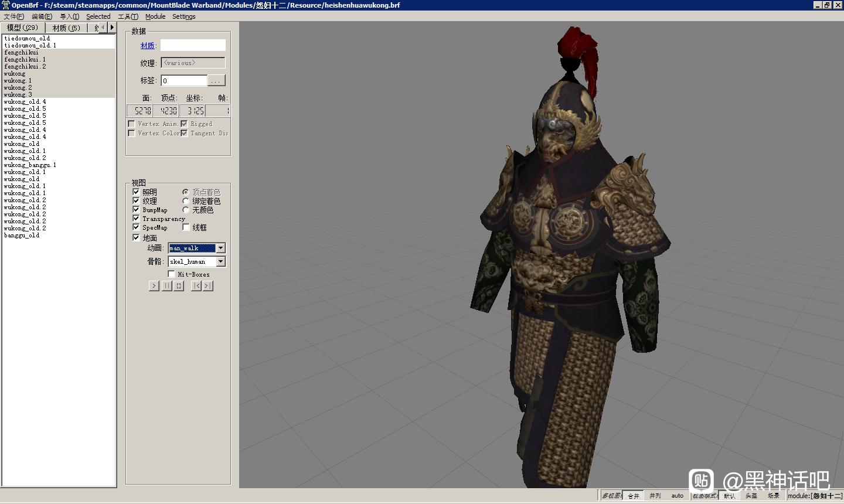Select wukong.2 mesh entry
Screen dimensions: 844x504
pos(59,87)
